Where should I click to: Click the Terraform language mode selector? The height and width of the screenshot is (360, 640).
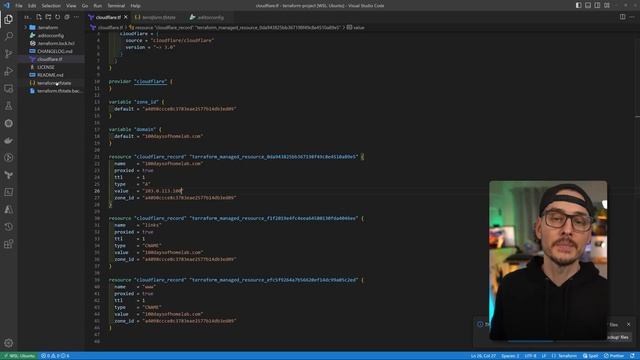click(564, 356)
